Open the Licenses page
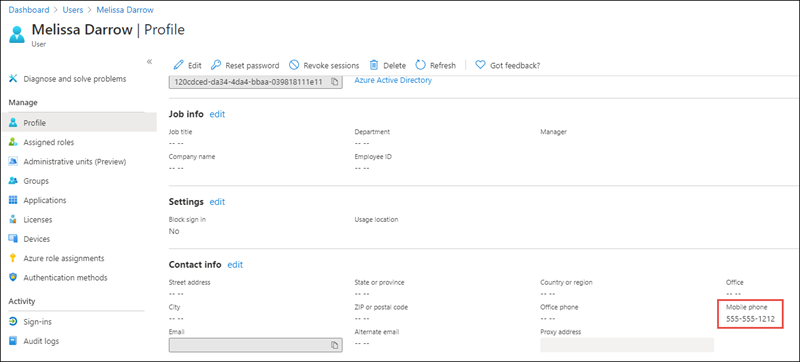Screen dimensions: 800x362 point(38,220)
